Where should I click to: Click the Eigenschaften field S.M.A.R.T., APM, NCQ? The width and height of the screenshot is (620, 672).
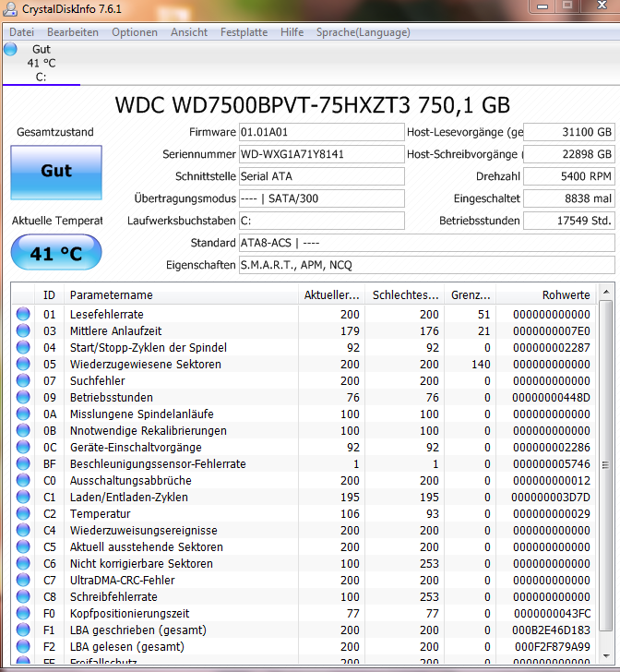[x=427, y=265]
